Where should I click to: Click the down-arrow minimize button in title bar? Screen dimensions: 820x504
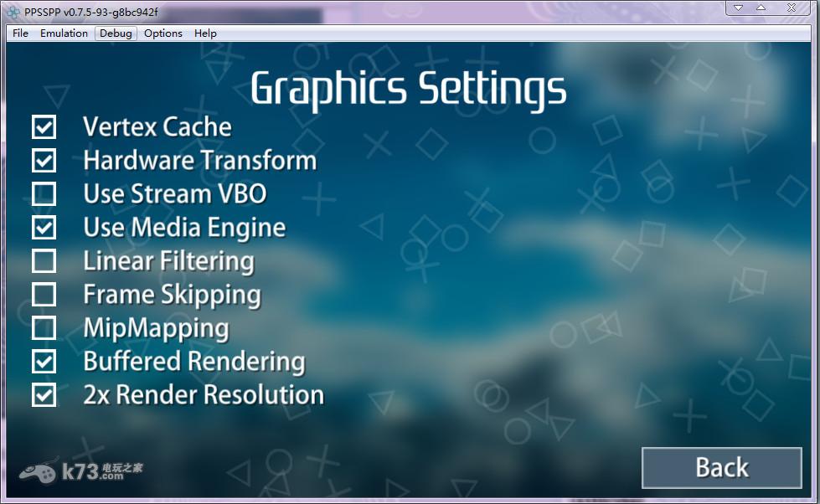[x=738, y=8]
